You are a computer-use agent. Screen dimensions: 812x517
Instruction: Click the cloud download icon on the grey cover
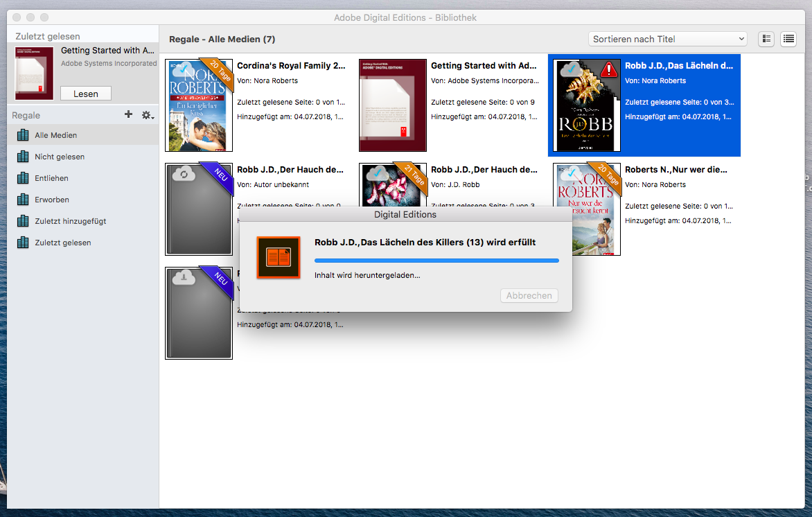click(184, 278)
